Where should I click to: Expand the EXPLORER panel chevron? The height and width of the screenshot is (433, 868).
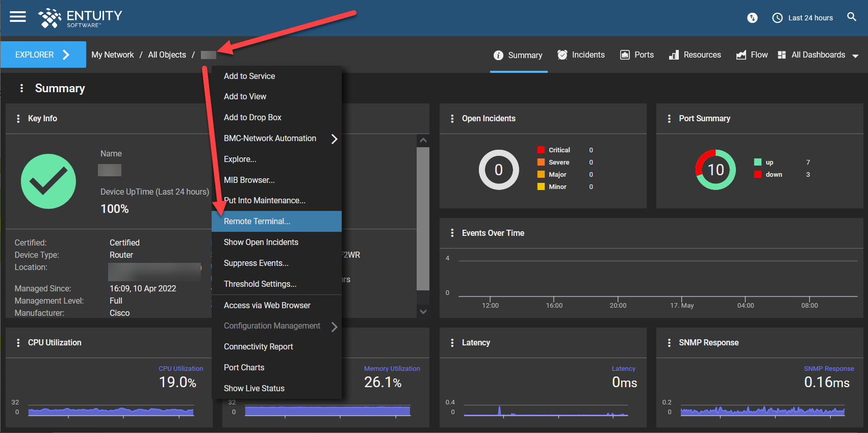point(66,55)
